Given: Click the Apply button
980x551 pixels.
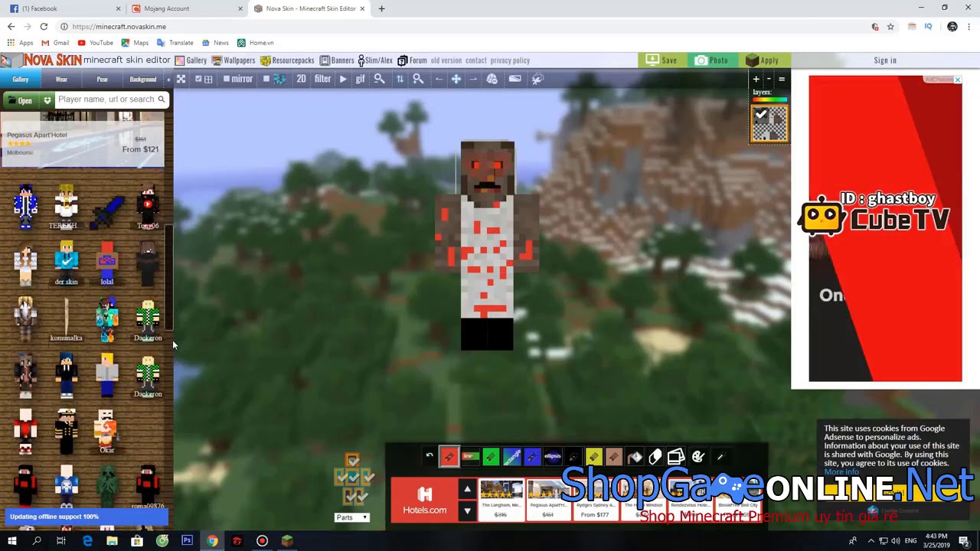Looking at the screenshot, I should (x=763, y=60).
